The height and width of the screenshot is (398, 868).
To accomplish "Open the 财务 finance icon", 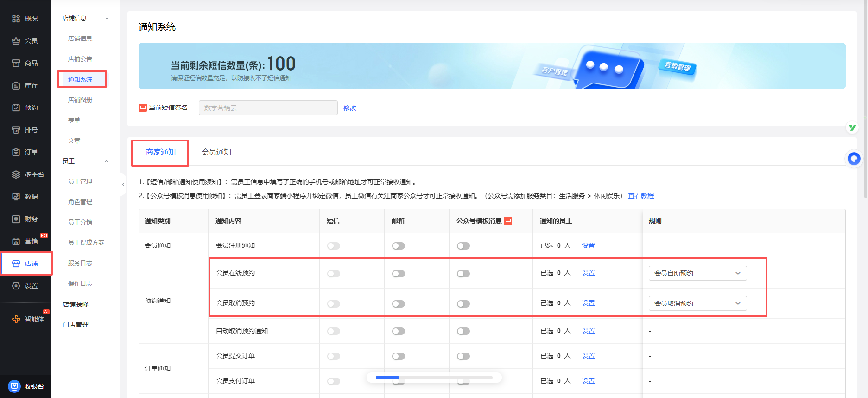I will 16,219.
